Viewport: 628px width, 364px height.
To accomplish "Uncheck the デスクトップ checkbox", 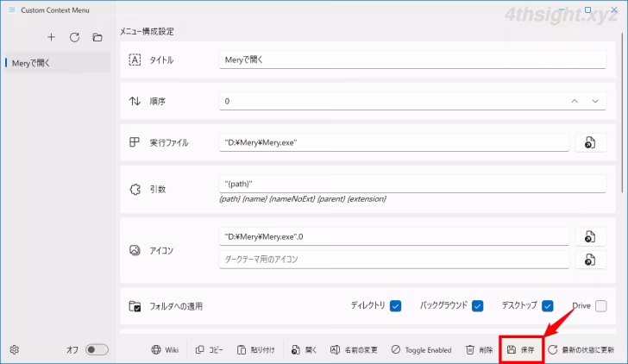I will click(548, 306).
